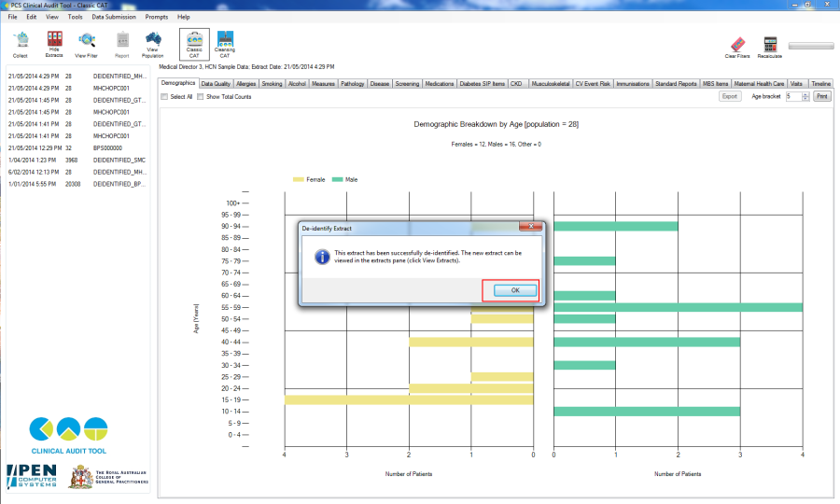
Task: Select the 1:41 PM DEIDENTIFIED_GT extract
Action: pyautogui.click(x=77, y=124)
